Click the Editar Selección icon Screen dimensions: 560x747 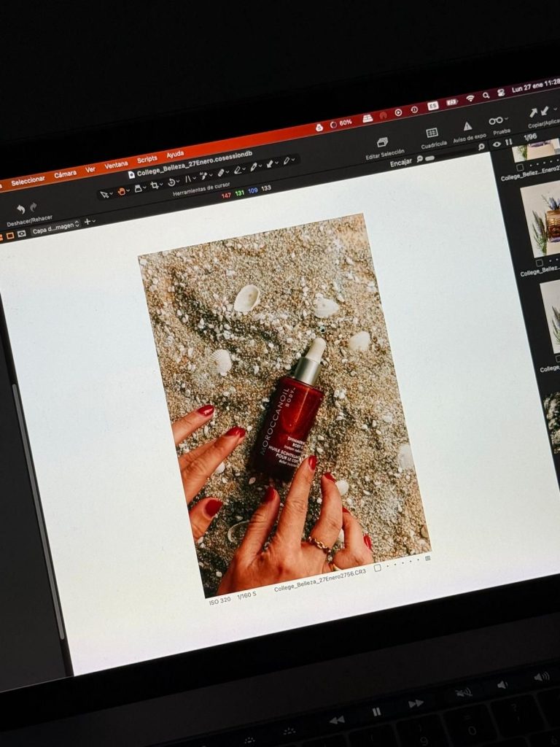pos(382,142)
